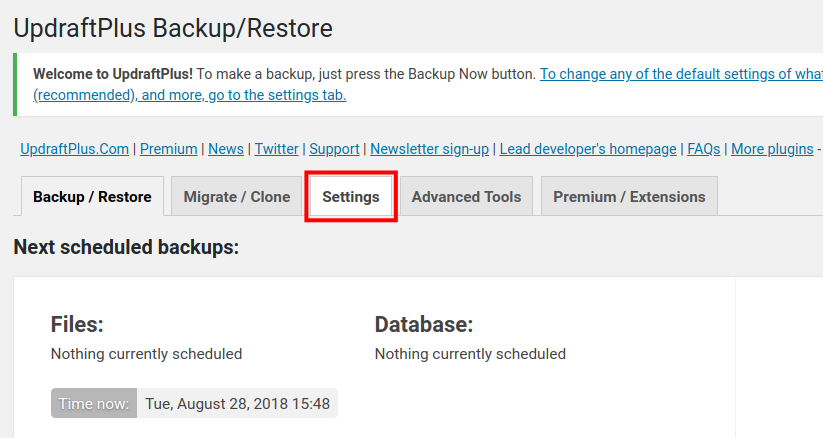Open the Backup / Restore tab
Viewport: 823px width, 438px height.
[92, 197]
